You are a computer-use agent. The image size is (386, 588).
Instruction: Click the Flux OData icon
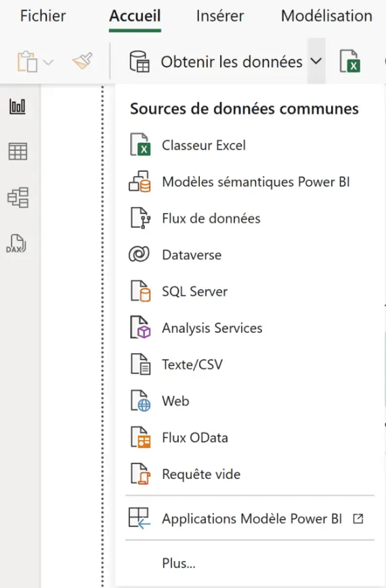click(x=140, y=437)
